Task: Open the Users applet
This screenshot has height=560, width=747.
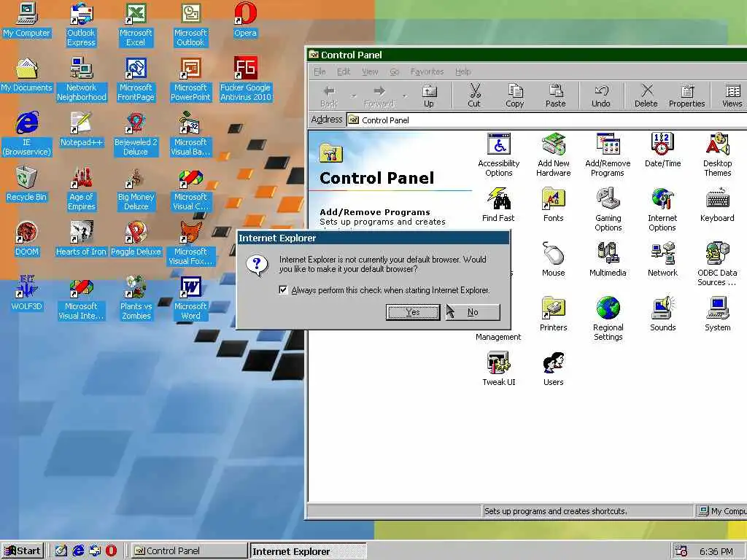Action: [553, 369]
